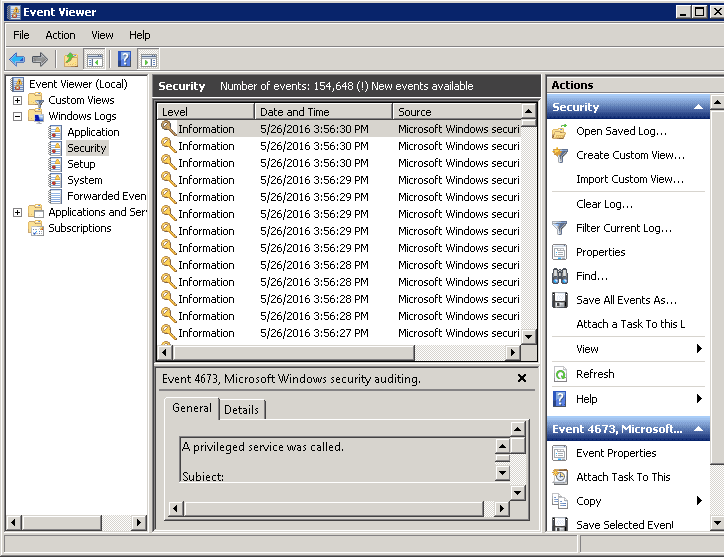724x557 pixels.
Task: Click the Copy pages icon
Action: [560, 501]
